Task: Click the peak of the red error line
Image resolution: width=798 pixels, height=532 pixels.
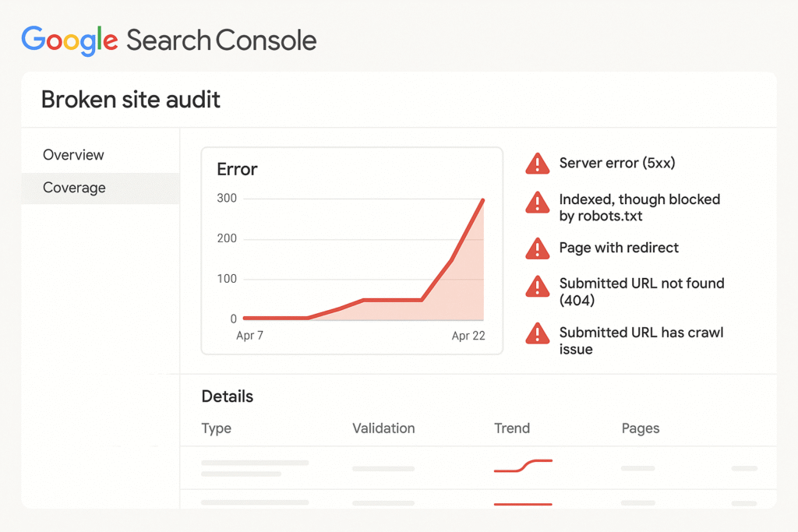Action: coord(482,200)
